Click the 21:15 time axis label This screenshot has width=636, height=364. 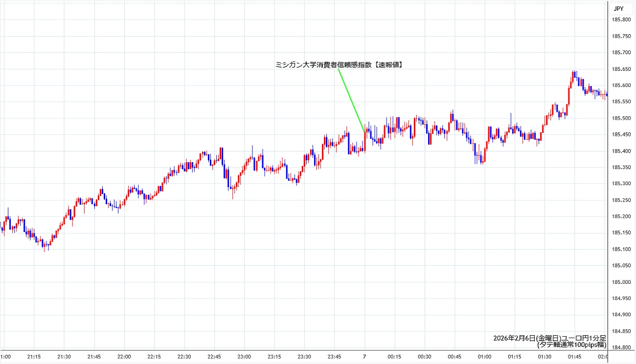point(34,357)
